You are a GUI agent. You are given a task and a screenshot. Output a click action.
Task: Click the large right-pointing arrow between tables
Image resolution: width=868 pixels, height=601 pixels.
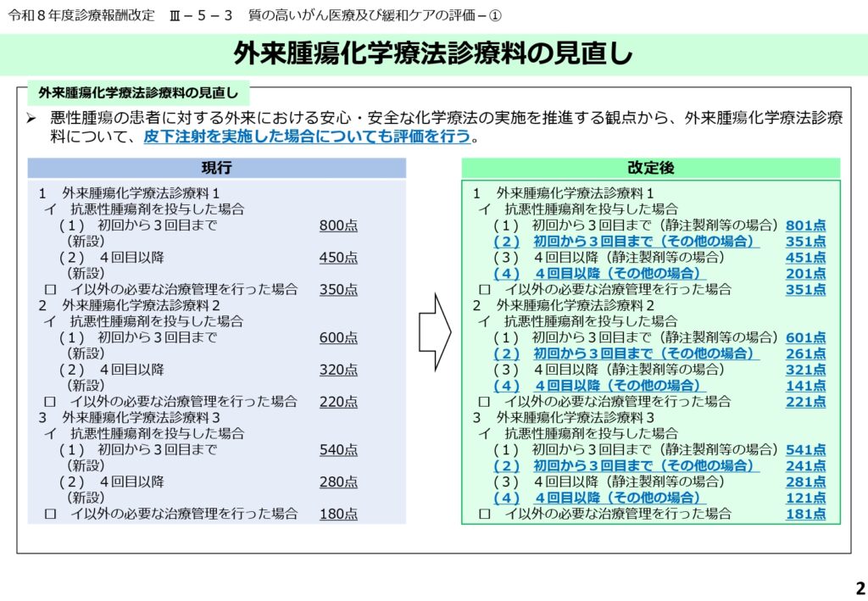[x=434, y=331]
